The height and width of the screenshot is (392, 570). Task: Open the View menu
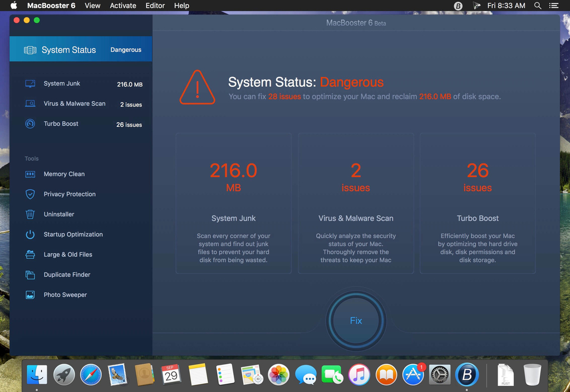92,6
